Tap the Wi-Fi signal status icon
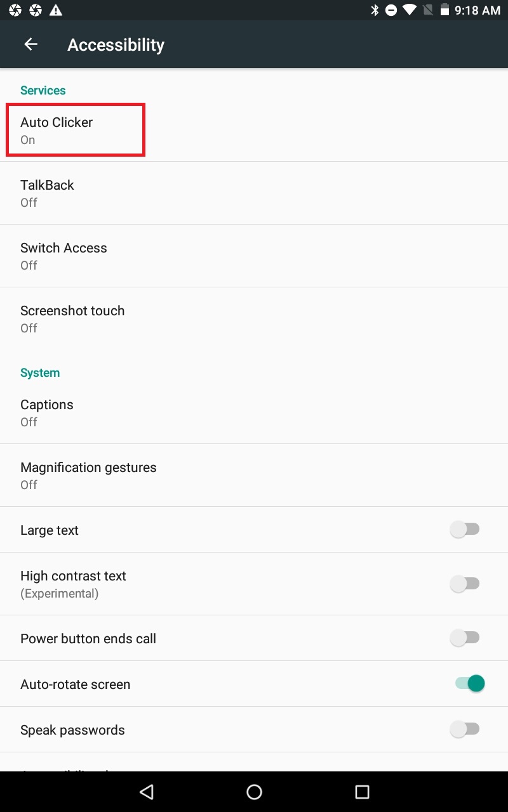Viewport: 508px width, 812px height. (x=410, y=10)
